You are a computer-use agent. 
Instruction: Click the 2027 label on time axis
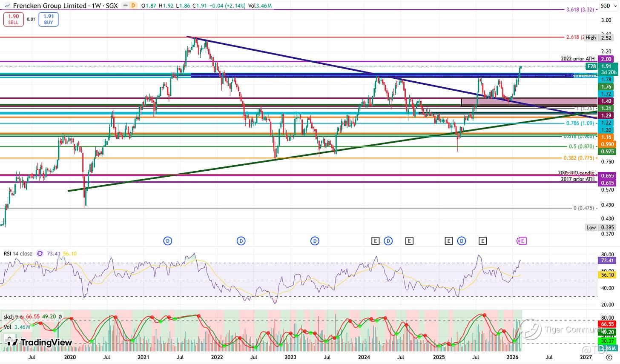[x=586, y=358]
